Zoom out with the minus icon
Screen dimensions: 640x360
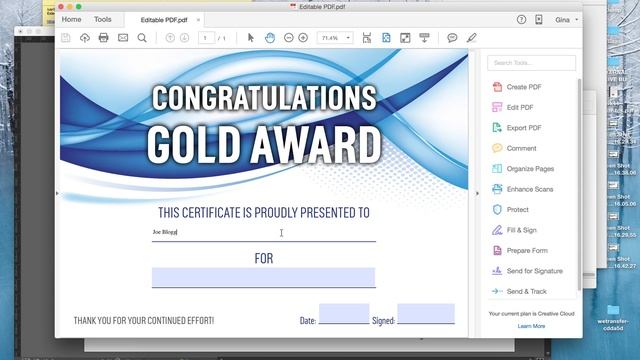click(x=289, y=38)
